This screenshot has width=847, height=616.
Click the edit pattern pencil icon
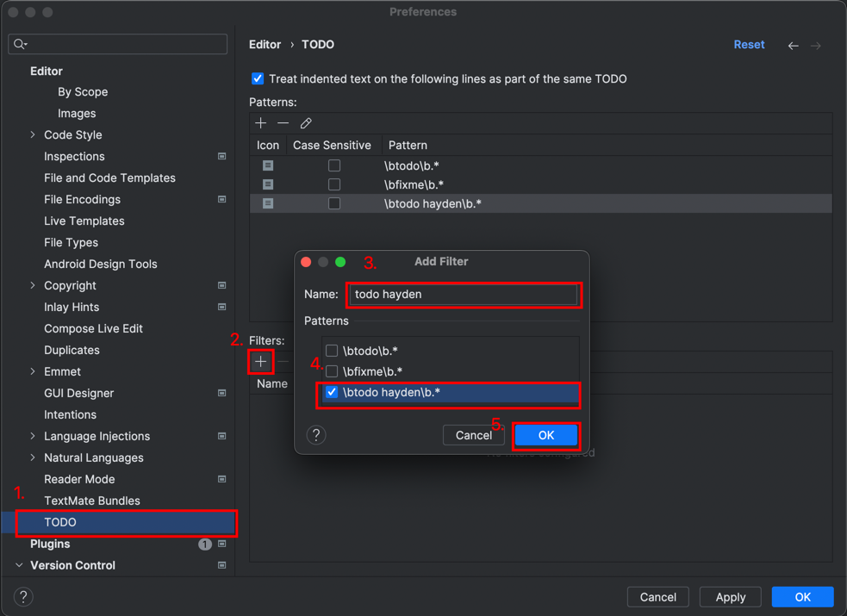306,123
